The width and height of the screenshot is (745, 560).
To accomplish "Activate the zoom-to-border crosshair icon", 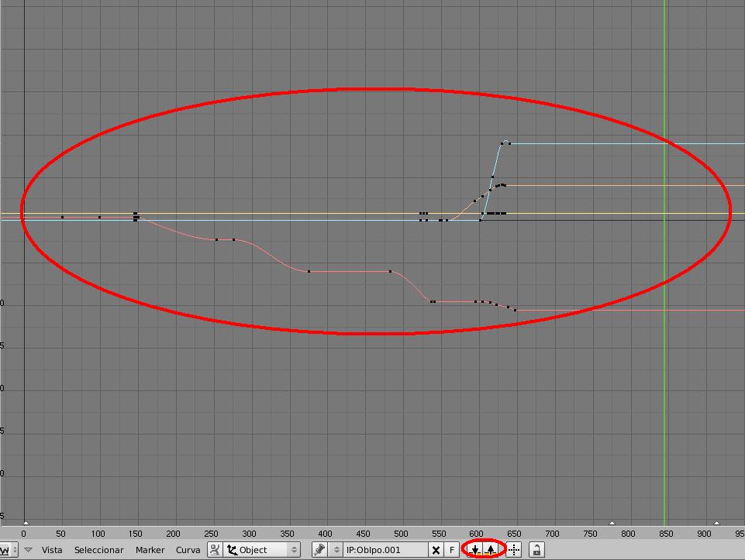I will (514, 550).
